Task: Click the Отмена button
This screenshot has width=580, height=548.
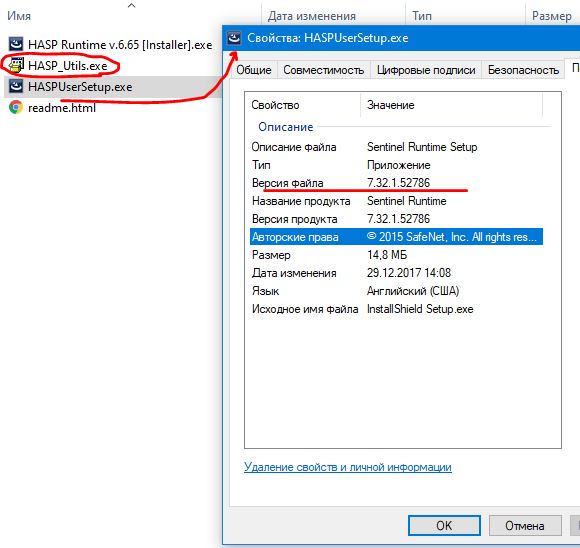Action: (x=525, y=525)
